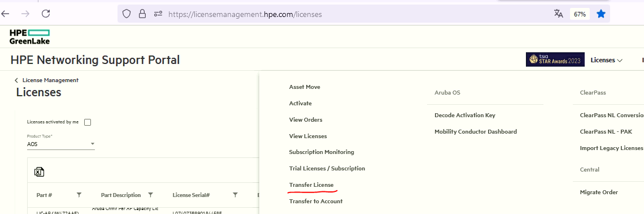Click the TSIA STAR Awards 2023 banner
The width and height of the screenshot is (644, 214).
(x=555, y=59)
